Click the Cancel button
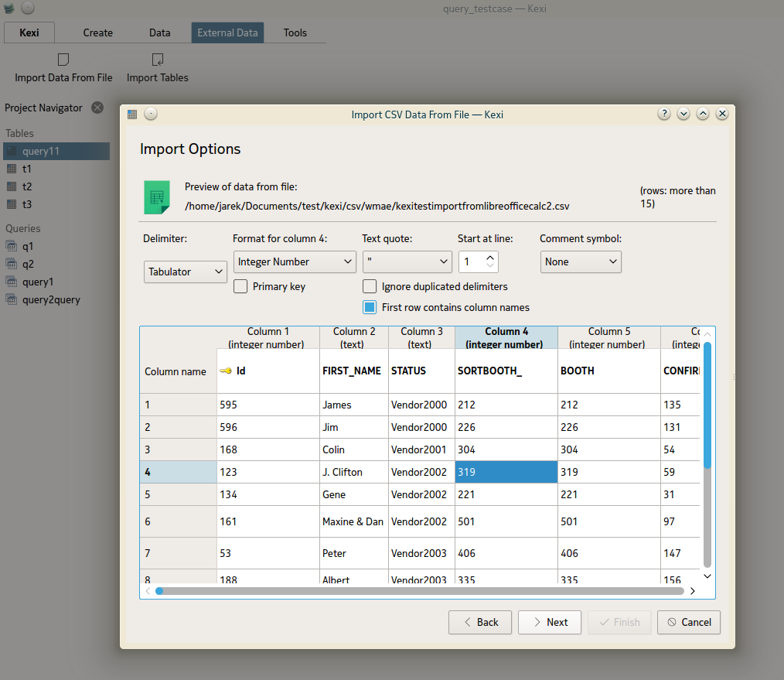784x680 pixels. pos(688,622)
